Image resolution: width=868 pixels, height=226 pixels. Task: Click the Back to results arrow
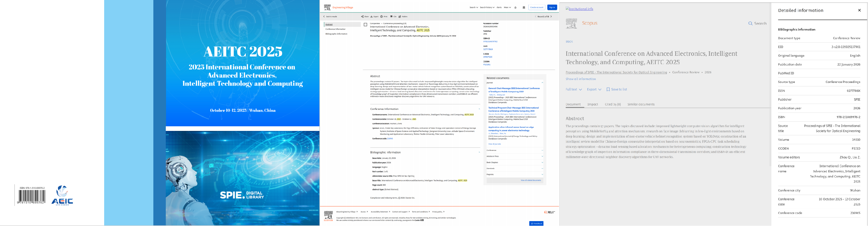point(324,16)
